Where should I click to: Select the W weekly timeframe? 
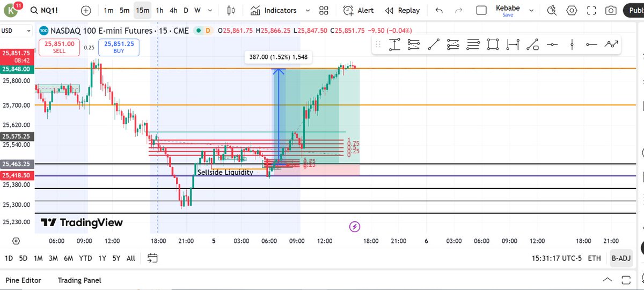pyautogui.click(x=197, y=10)
